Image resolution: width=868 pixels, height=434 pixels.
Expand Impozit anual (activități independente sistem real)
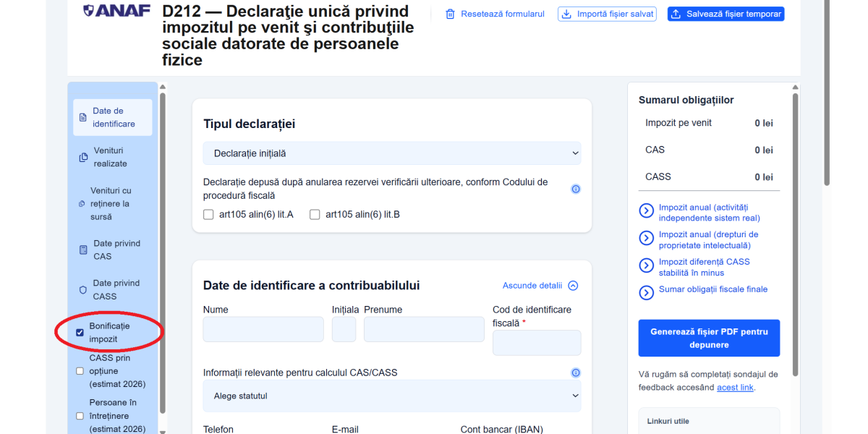[x=646, y=210]
